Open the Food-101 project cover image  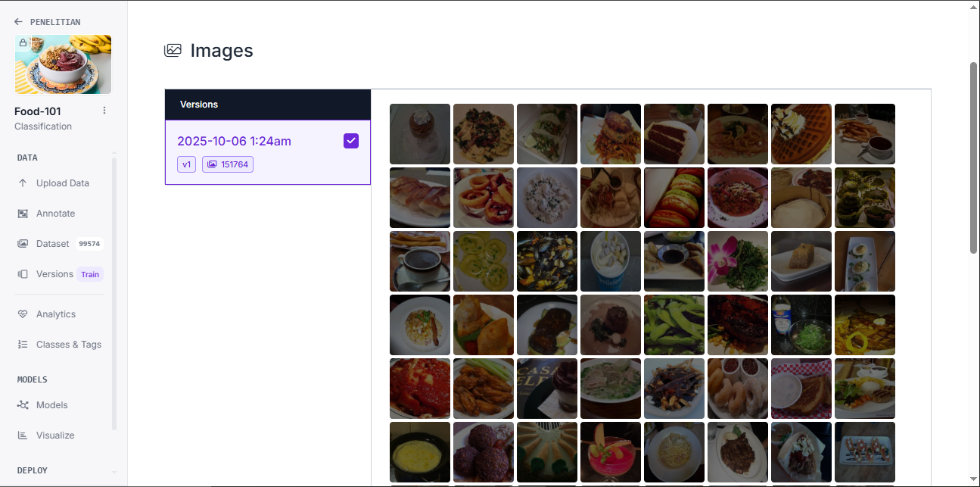pos(63,64)
